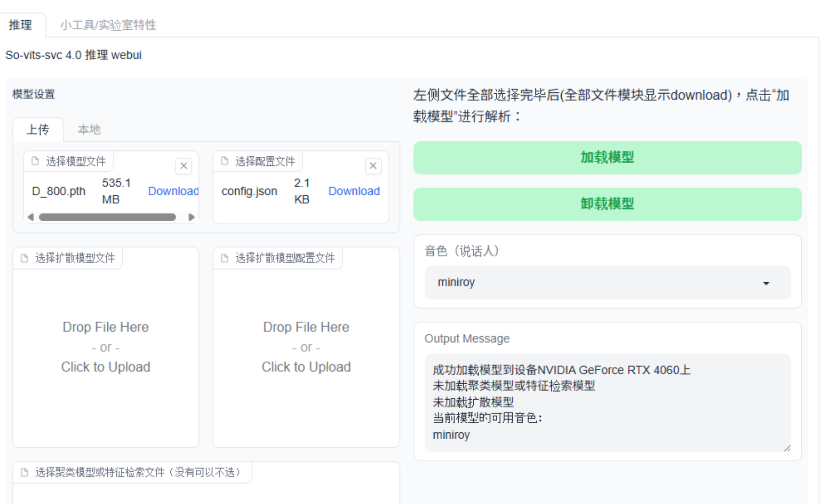Click the Output Message text area
Viewport: 831px width, 504px height.
(607, 403)
